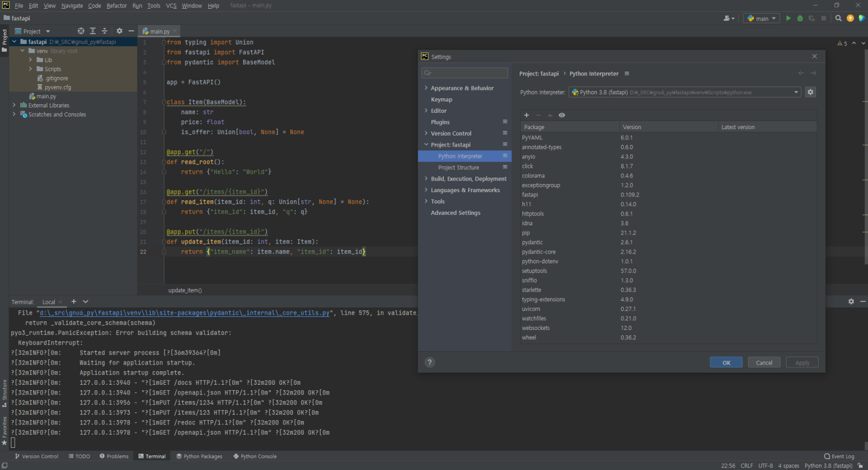This screenshot has height=470, width=868.
Task: Open interpreter gear options in Settings
Action: pyautogui.click(x=810, y=92)
